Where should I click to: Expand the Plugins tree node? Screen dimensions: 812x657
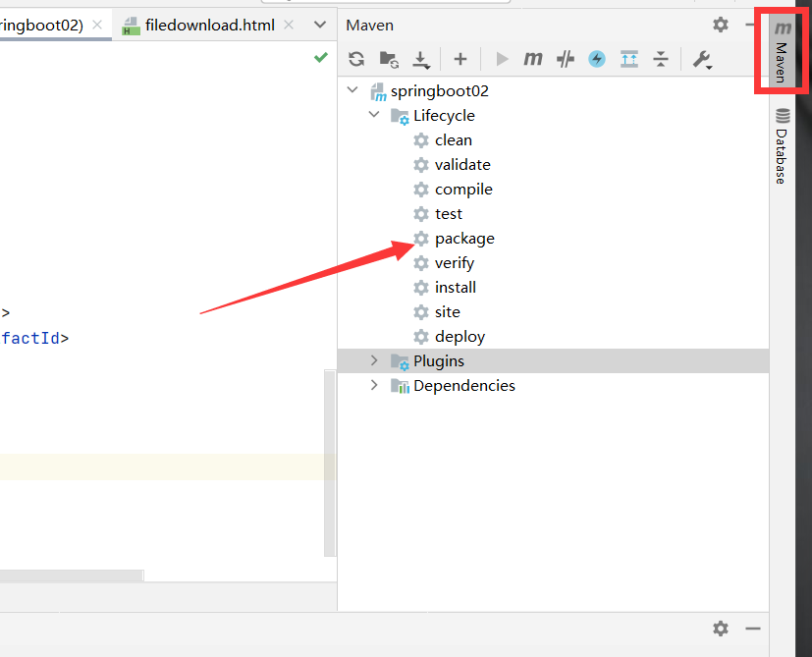click(x=374, y=360)
